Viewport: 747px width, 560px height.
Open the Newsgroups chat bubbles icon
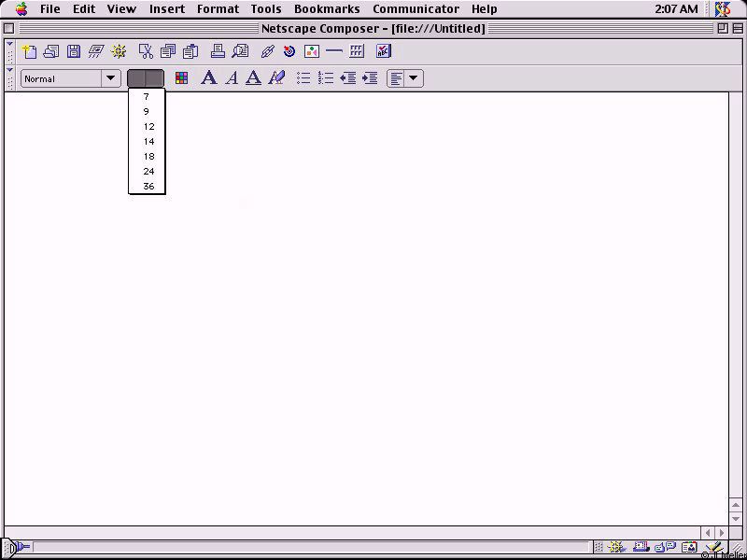coord(666,547)
